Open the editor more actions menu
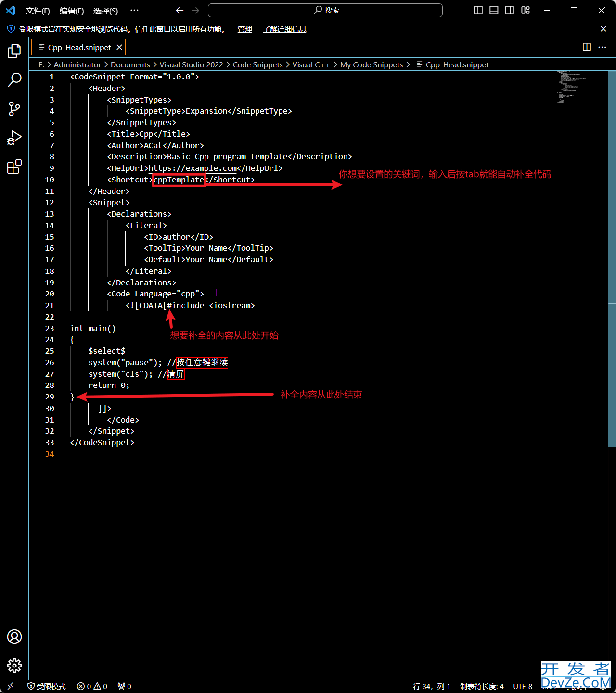The height and width of the screenshot is (693, 616). 602,47
